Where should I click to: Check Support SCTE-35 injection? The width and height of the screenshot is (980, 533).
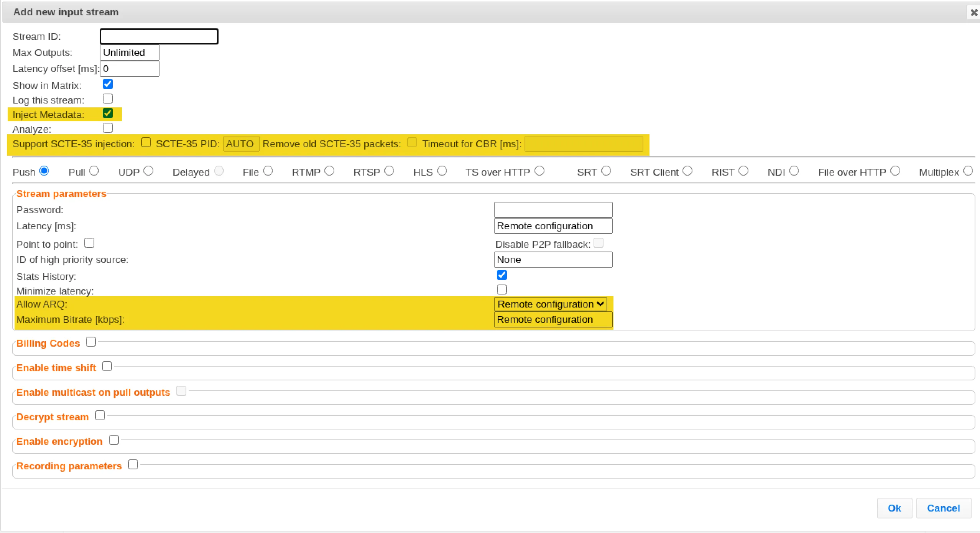click(x=146, y=142)
